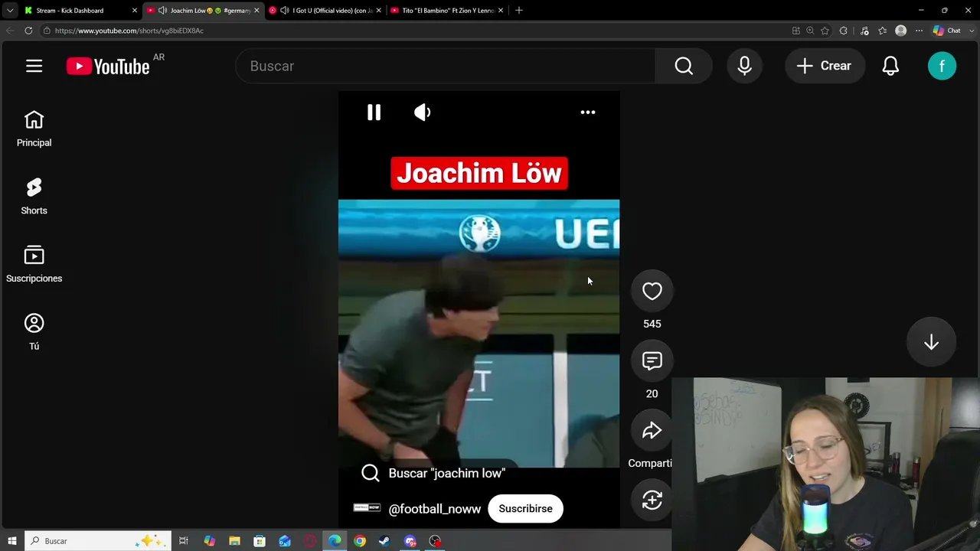980x551 pixels.
Task: Click the browser address bar URL
Action: (x=129, y=31)
